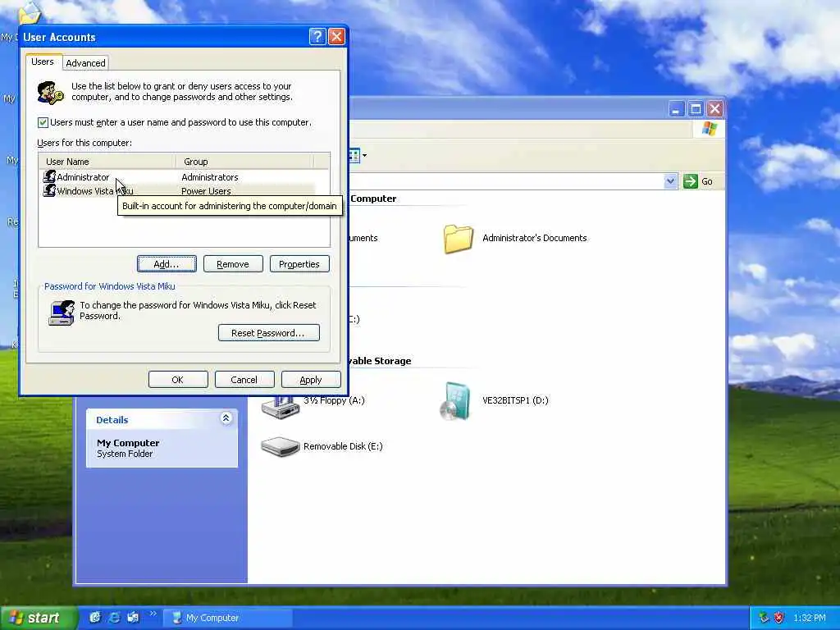Click the Windows flag logo in My Computer
Image resolution: width=840 pixels, height=630 pixels.
click(710, 129)
